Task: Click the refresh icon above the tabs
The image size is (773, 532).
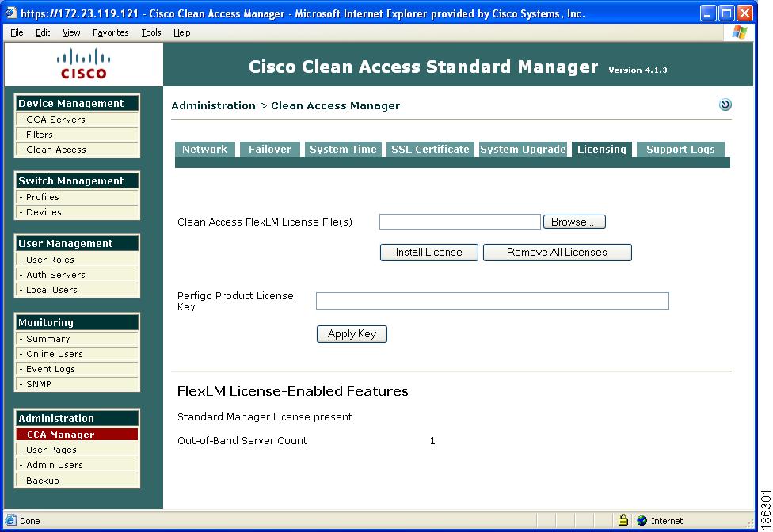Action: 725,104
